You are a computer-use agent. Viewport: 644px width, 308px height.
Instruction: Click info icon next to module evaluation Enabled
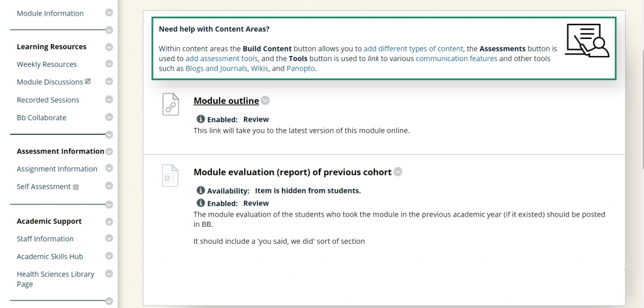pyautogui.click(x=201, y=203)
